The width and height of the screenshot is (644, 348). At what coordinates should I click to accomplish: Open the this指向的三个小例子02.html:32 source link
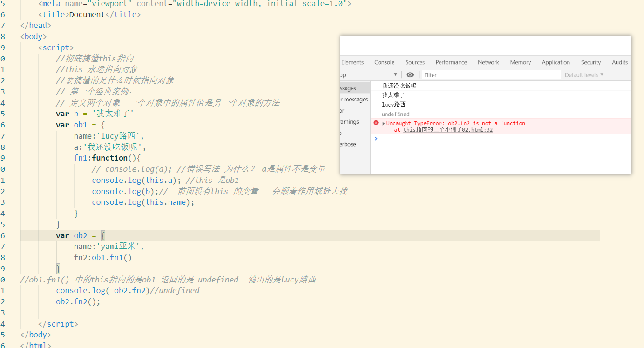tap(448, 130)
